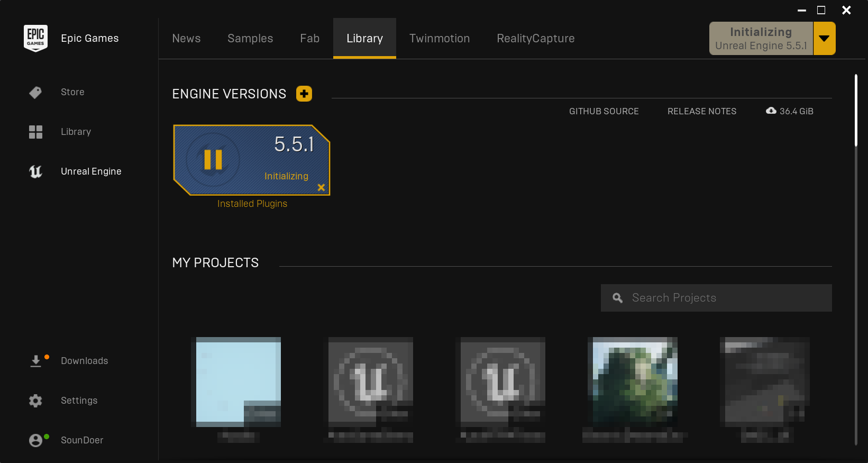Viewport: 868px width, 463px height.
Task: Click the Epic Games logo icon
Action: pos(35,38)
